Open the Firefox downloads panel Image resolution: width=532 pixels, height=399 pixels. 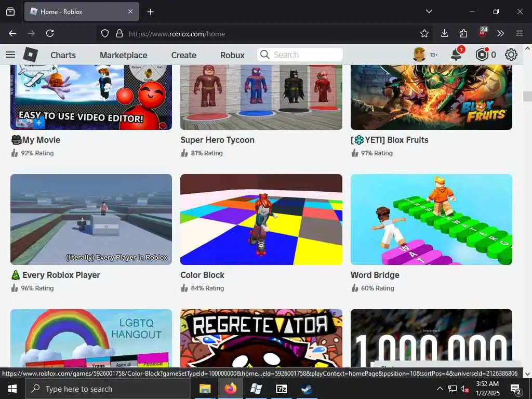click(x=445, y=33)
